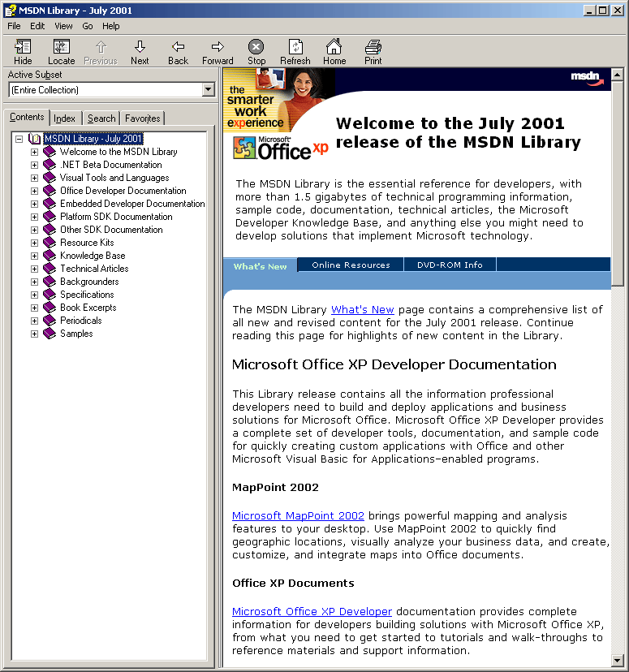Image resolution: width=629 pixels, height=672 pixels.
Task: Click the Forward arrow icon
Action: [218, 47]
